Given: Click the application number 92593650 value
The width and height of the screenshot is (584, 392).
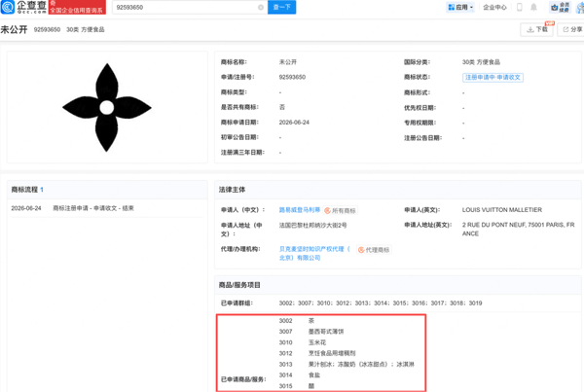Looking at the screenshot, I should click(x=292, y=77).
